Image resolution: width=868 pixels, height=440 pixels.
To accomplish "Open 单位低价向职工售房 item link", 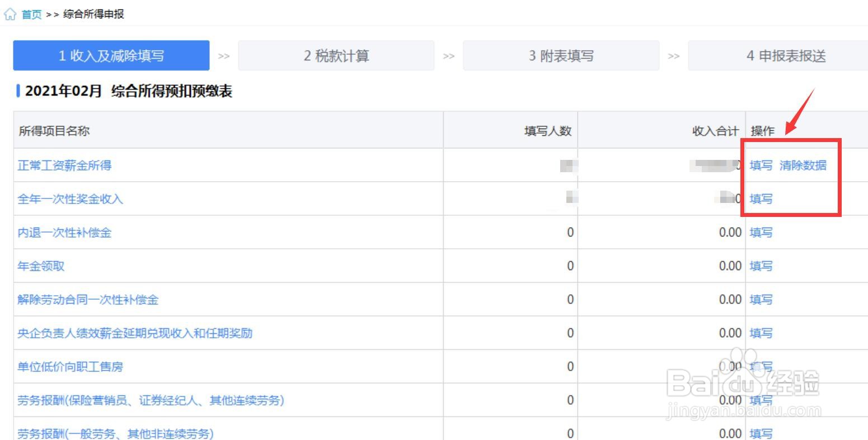I will [x=70, y=366].
